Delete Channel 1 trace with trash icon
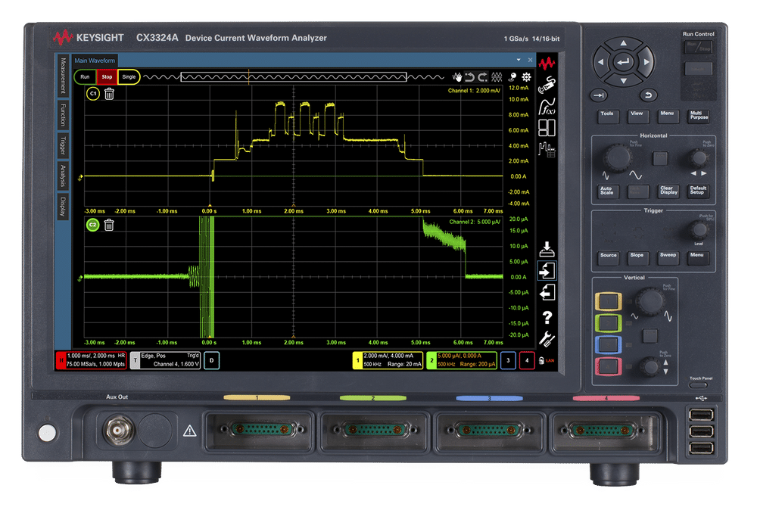This screenshot has height=532, width=757. pos(109,94)
